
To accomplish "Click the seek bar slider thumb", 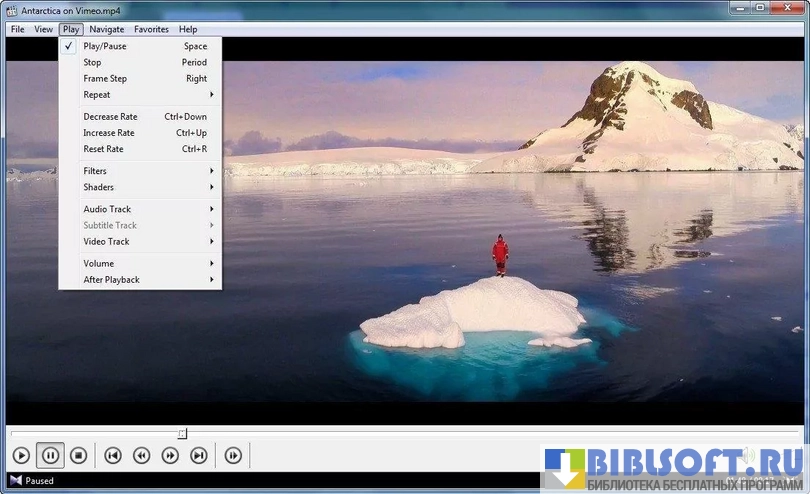I will coord(181,433).
